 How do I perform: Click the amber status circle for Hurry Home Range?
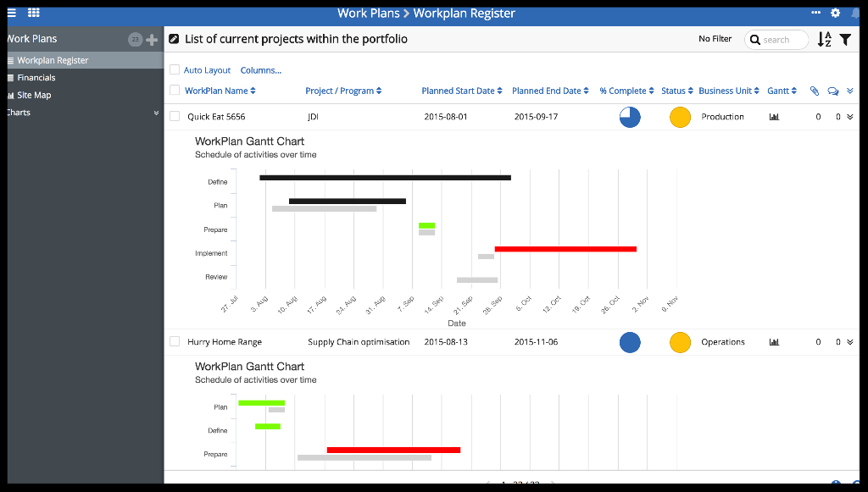tap(680, 342)
